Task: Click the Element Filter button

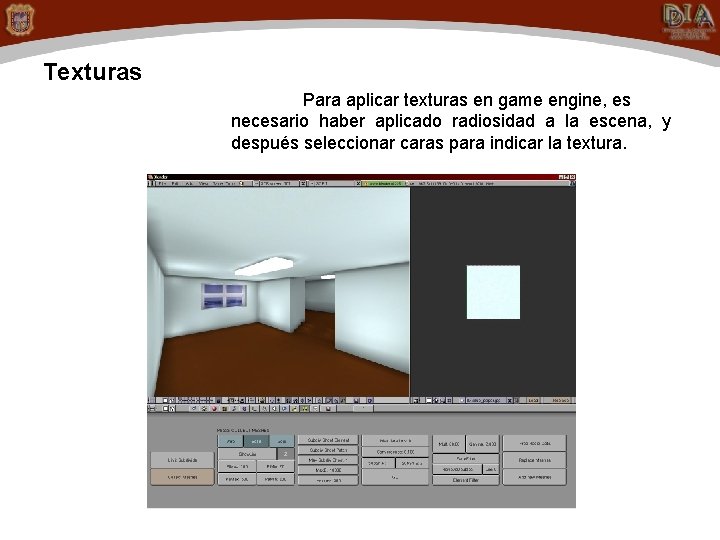Action: point(466,480)
